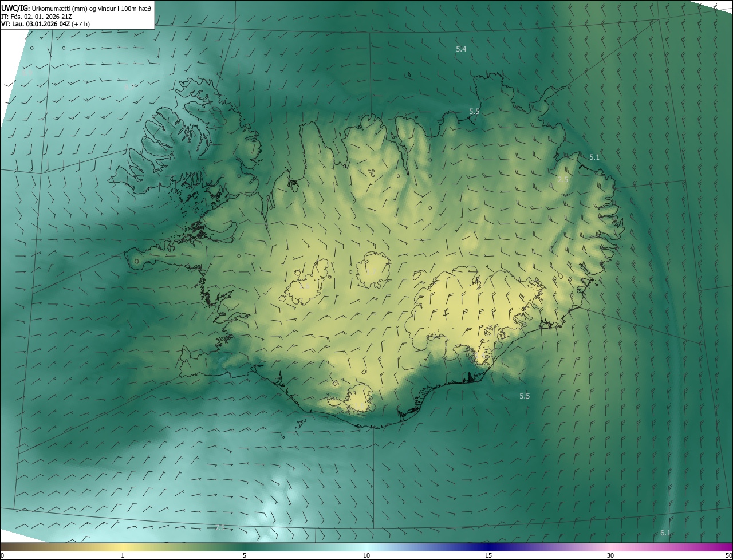The image size is (733, 560).
Task: Click the initial time line 'IT: Fös. 02. 01. 2026 21Z'
Action: [37, 16]
